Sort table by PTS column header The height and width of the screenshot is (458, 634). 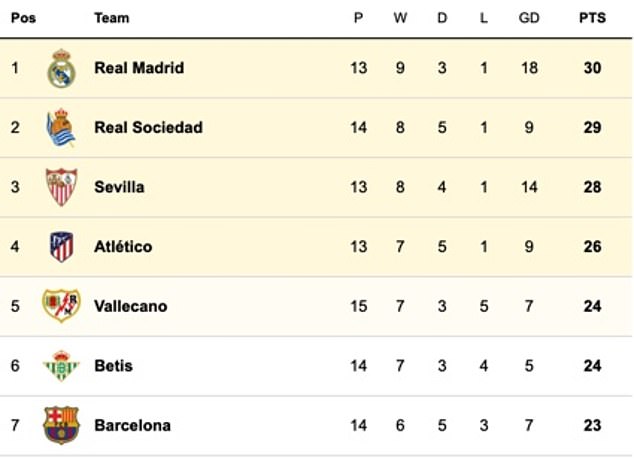click(592, 18)
